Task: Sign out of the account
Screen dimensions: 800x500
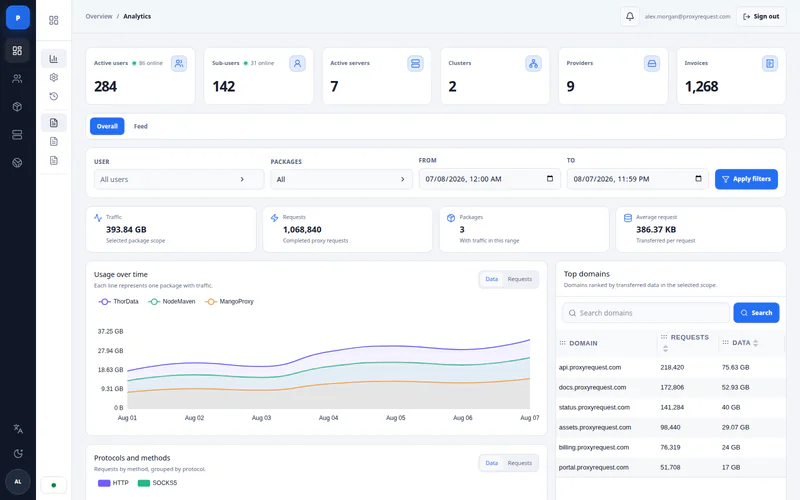Action: point(761,16)
